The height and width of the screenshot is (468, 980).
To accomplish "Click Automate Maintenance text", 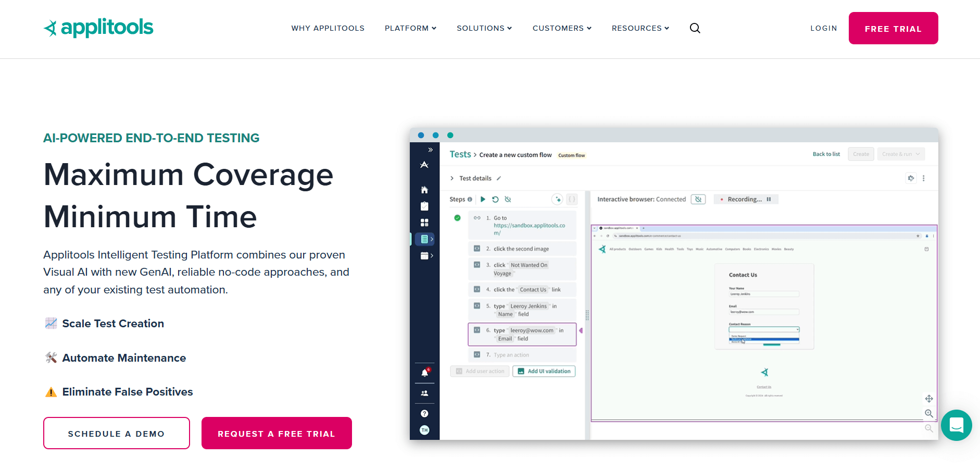I will click(124, 358).
